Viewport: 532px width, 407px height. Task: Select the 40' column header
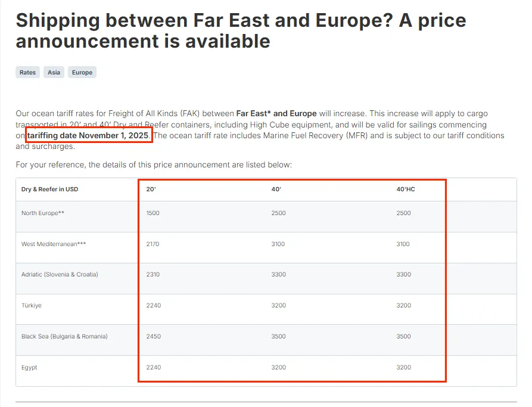(276, 189)
